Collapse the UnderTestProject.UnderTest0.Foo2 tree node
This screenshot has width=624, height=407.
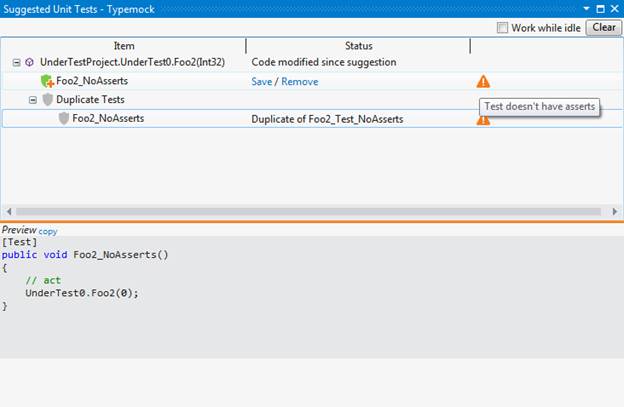pos(17,62)
